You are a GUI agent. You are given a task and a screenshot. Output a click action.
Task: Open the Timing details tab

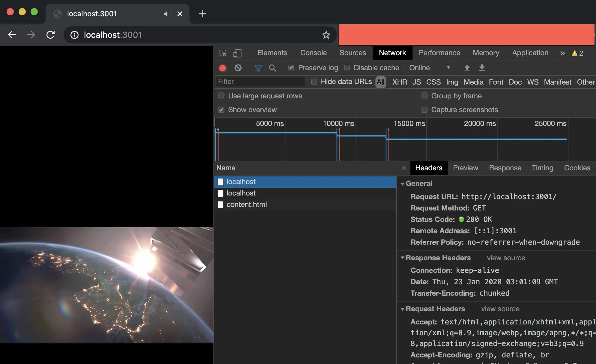[x=542, y=168]
